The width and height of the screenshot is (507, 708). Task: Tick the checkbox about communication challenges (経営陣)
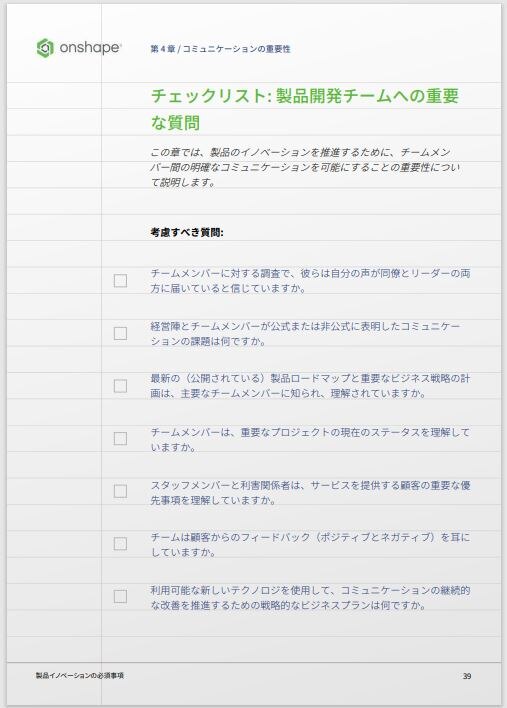tap(120, 333)
